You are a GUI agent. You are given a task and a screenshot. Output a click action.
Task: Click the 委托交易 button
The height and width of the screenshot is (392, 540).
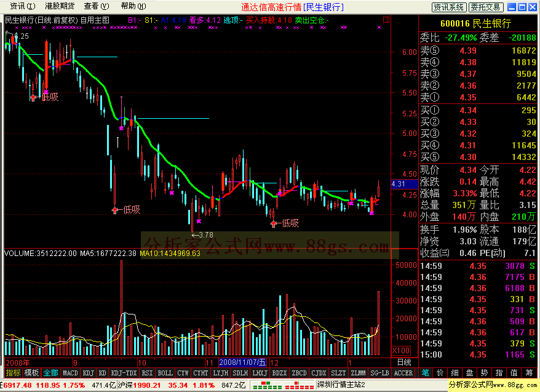(x=486, y=7)
